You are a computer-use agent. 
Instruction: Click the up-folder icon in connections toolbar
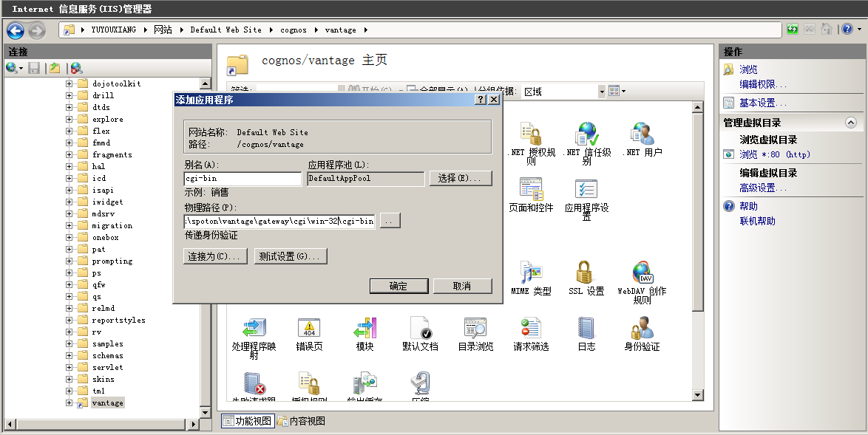(x=54, y=68)
